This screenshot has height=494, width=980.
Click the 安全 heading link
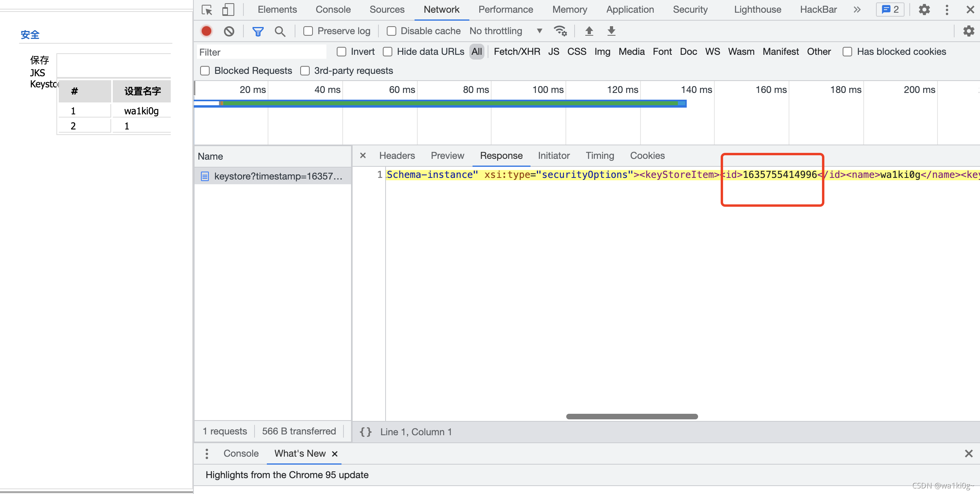[30, 35]
